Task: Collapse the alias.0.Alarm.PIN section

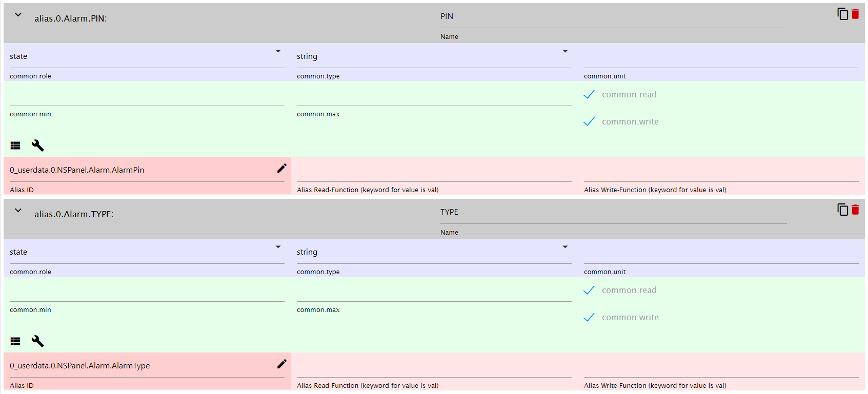Action: (x=18, y=15)
